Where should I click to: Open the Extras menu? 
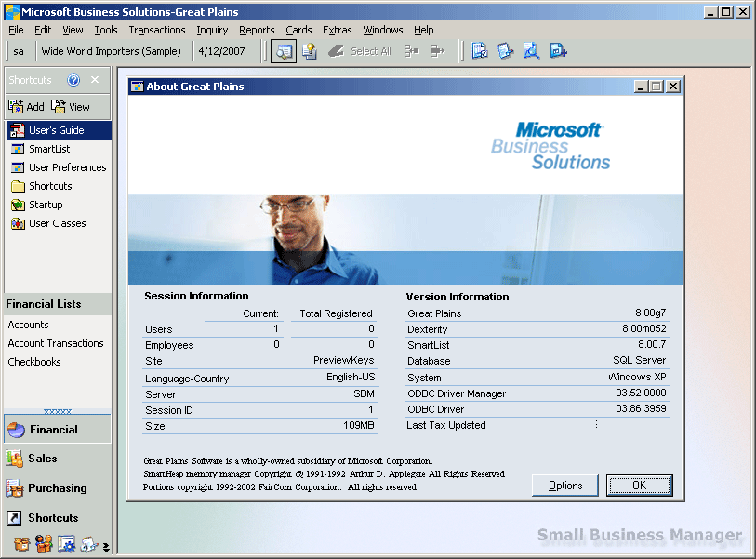[x=337, y=30]
